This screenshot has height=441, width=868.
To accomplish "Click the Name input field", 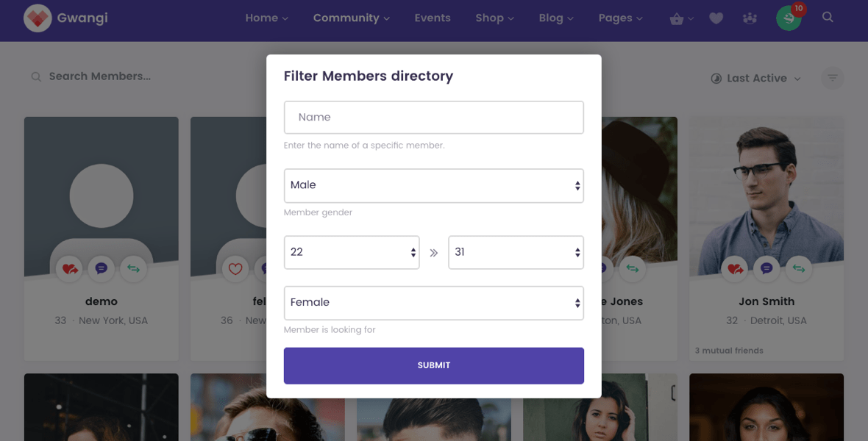I will tap(433, 118).
